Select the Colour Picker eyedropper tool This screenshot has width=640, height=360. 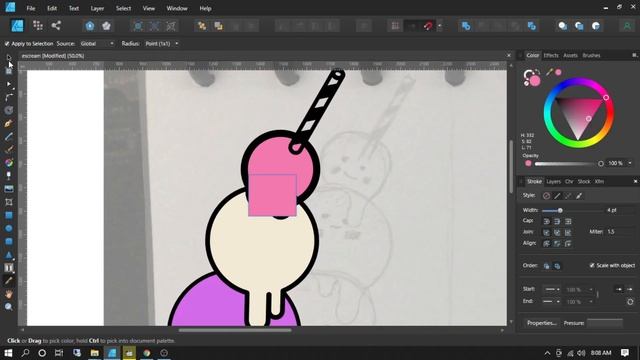[9, 281]
